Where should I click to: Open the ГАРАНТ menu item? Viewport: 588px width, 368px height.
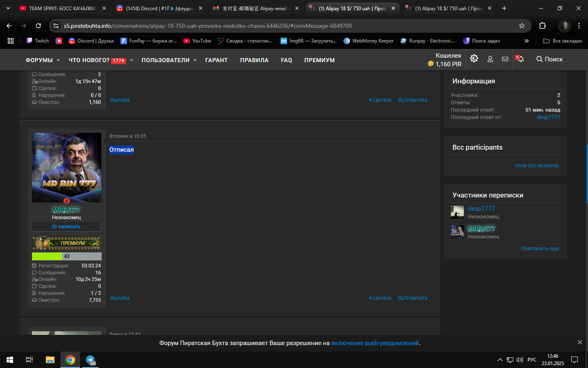tap(216, 60)
